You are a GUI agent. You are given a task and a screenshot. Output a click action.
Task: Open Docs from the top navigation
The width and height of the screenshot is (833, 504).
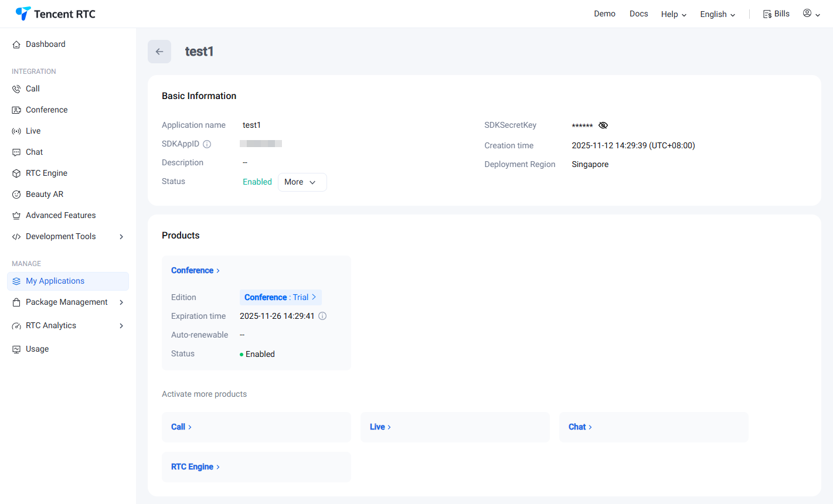pyautogui.click(x=638, y=14)
